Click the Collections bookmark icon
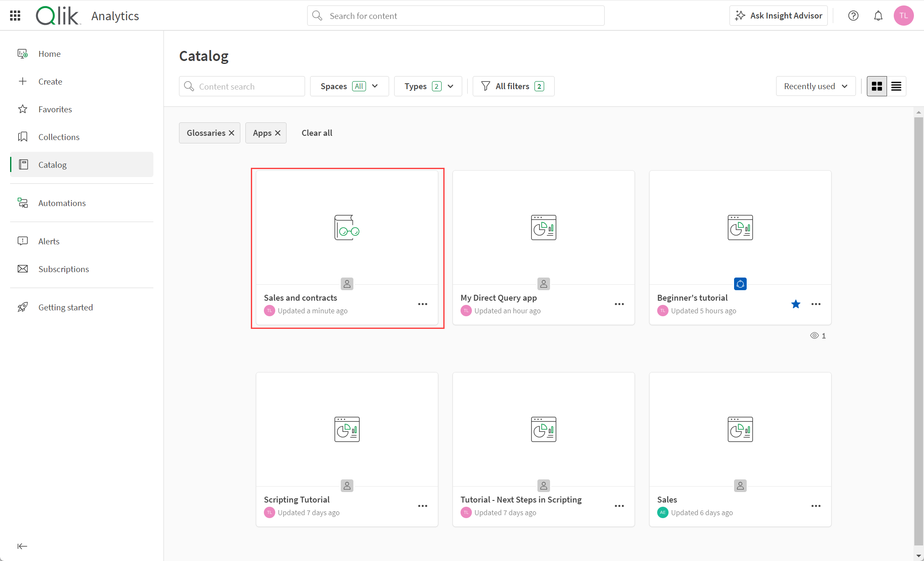Viewport: 924px width, 561px height. pyautogui.click(x=23, y=137)
